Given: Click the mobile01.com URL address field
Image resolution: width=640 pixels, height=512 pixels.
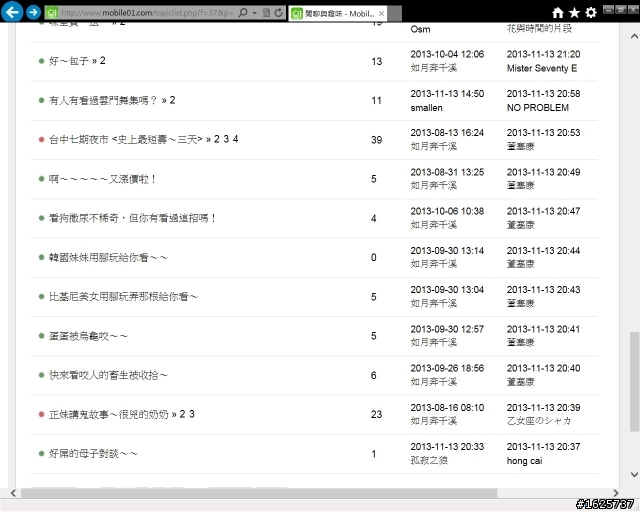Looking at the screenshot, I should 147,13.
